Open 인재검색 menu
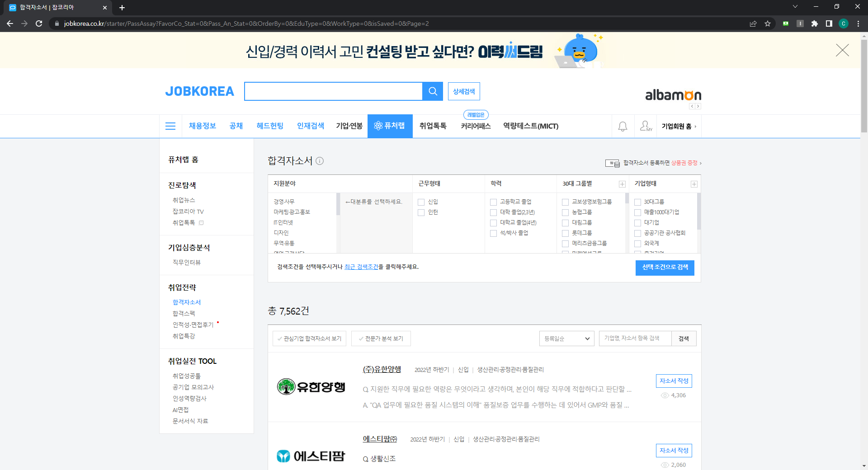868x470 pixels. (x=311, y=126)
